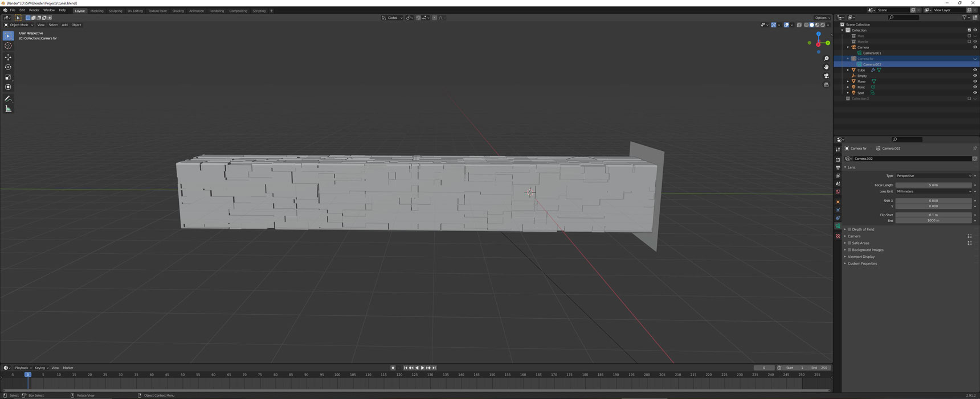The image size is (980, 399).
Task: Enable the Depth of Field checkbox
Action: (x=849, y=229)
